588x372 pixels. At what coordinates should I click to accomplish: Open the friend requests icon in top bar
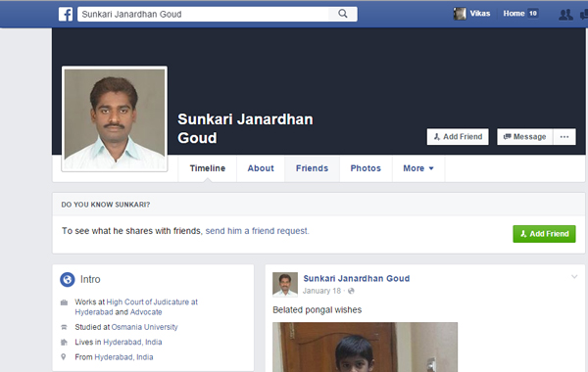coord(565,15)
